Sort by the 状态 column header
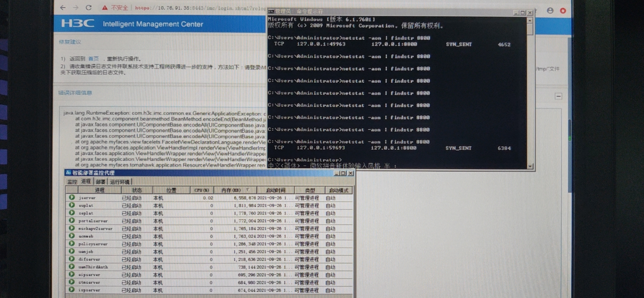Image resolution: width=644 pixels, height=298 pixels. [x=137, y=190]
